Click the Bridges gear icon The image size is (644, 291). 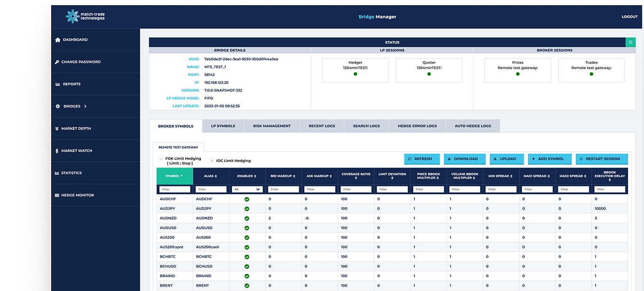58,106
